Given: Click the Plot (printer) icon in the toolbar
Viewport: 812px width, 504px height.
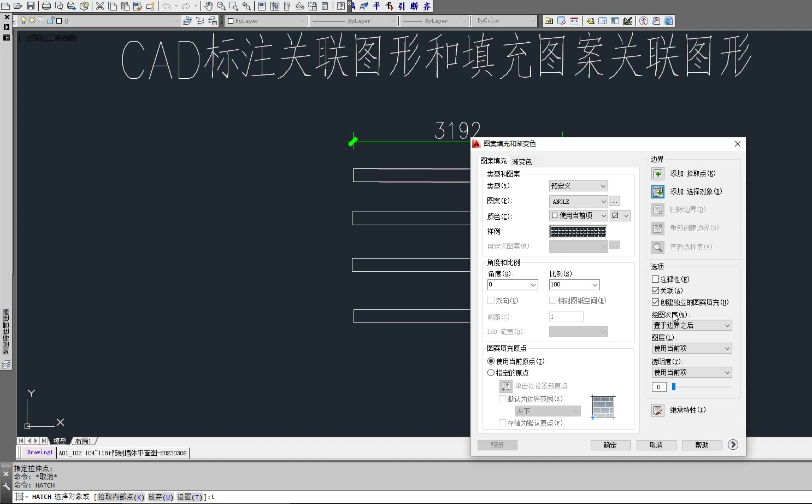Looking at the screenshot, I should (x=46, y=6).
